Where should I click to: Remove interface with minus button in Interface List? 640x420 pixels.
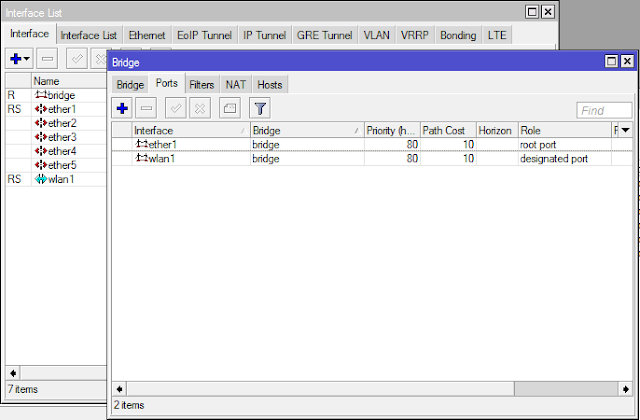tap(47, 59)
